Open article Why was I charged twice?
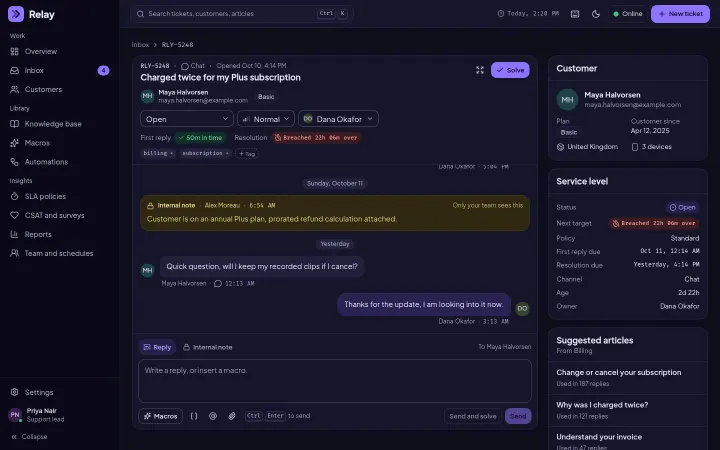The height and width of the screenshot is (450, 720). 628,410
